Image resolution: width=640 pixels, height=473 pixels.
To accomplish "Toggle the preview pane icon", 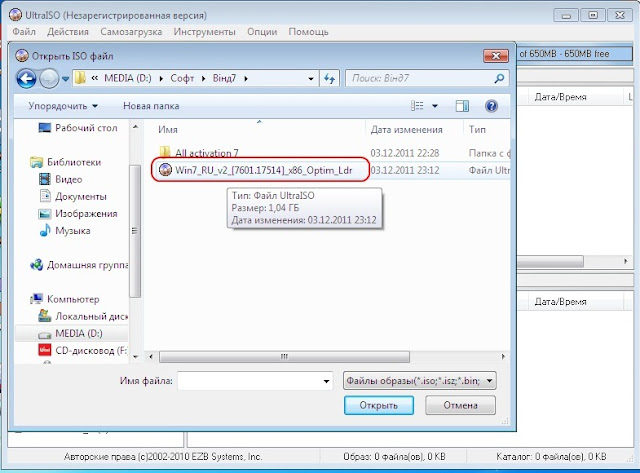I will [x=462, y=106].
